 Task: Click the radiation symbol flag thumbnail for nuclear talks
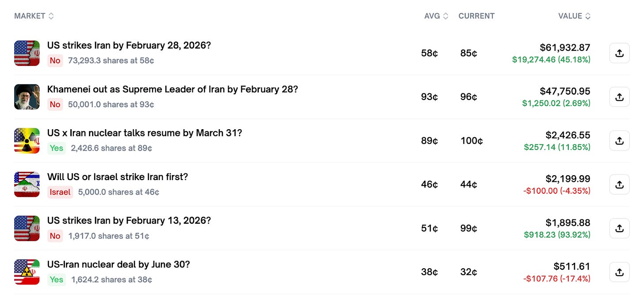coord(27,141)
